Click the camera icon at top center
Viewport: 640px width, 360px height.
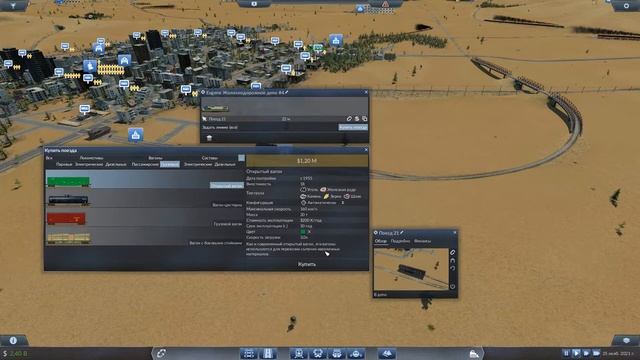coord(254,4)
